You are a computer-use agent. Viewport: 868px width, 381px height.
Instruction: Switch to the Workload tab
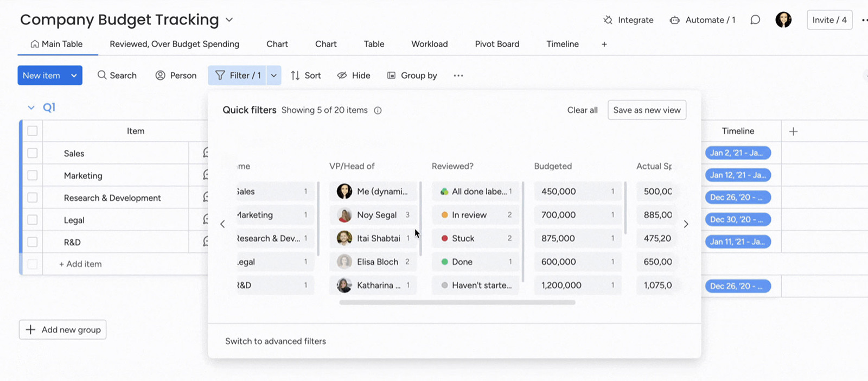tap(429, 45)
